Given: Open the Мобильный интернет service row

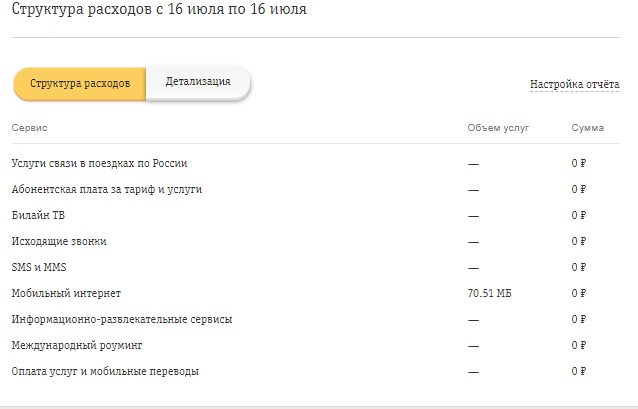Looking at the screenshot, I should coord(316,293).
